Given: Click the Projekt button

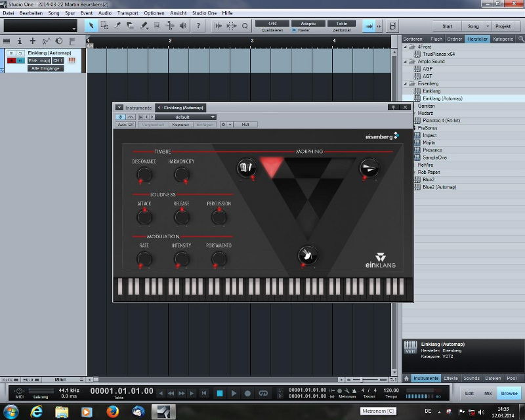Looking at the screenshot, I should (503, 26).
